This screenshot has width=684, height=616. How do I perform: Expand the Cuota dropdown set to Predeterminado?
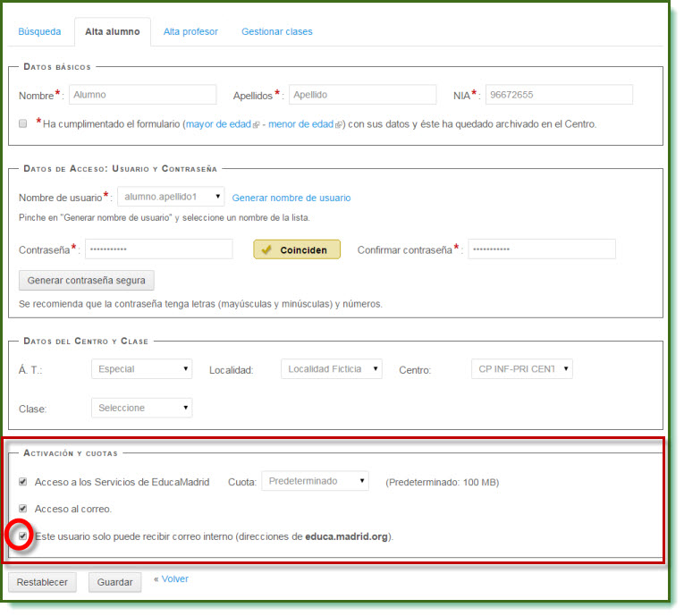[x=315, y=481]
